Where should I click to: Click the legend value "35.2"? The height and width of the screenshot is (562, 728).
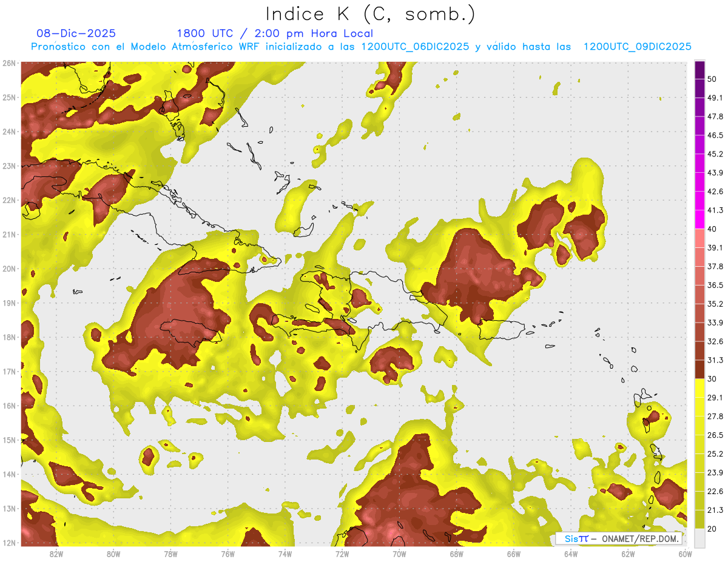click(715, 304)
